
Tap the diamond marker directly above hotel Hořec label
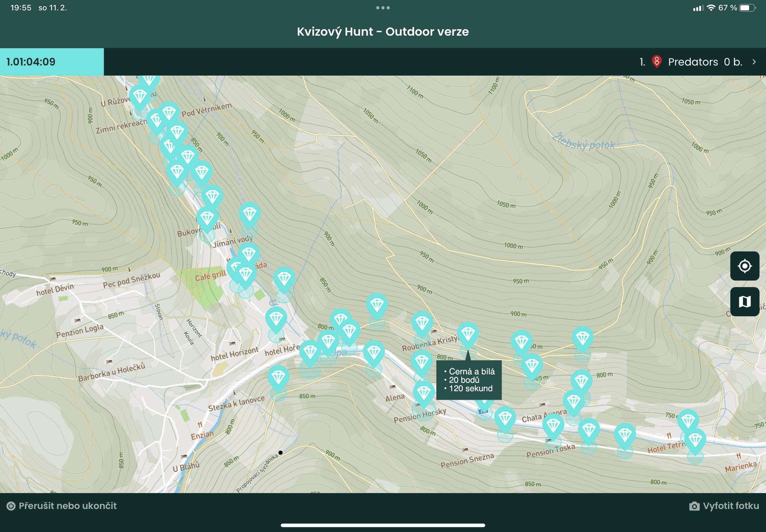(276, 318)
